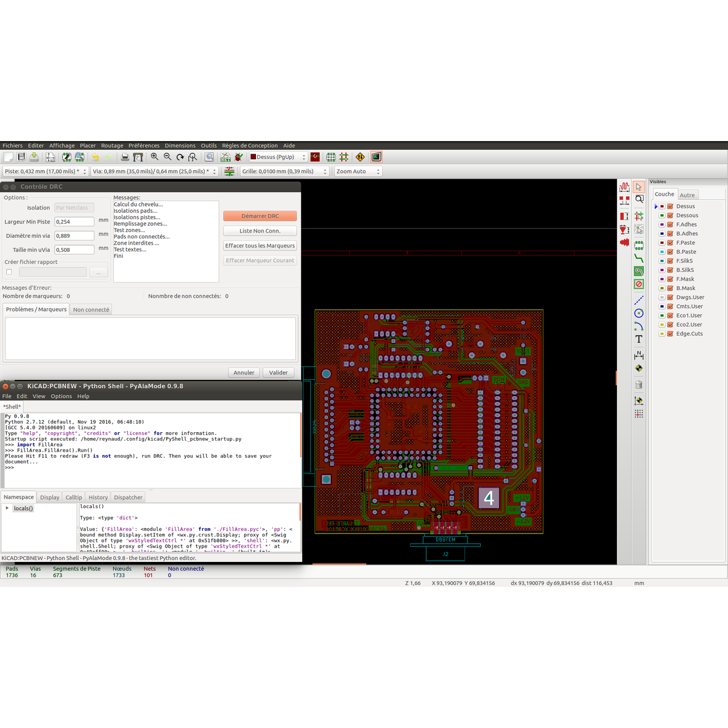This screenshot has height=728, width=728.
Task: Open the Options menu in Python Shell
Action: point(61,396)
